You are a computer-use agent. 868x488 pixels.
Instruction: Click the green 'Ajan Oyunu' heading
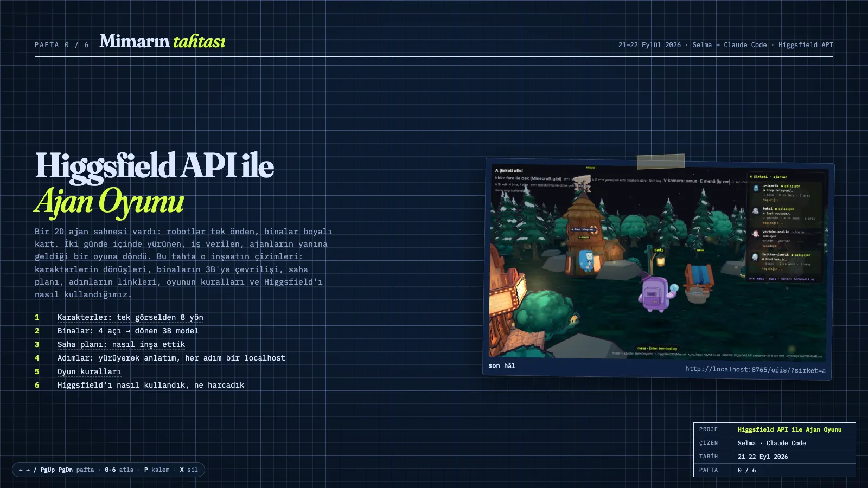[109, 202]
